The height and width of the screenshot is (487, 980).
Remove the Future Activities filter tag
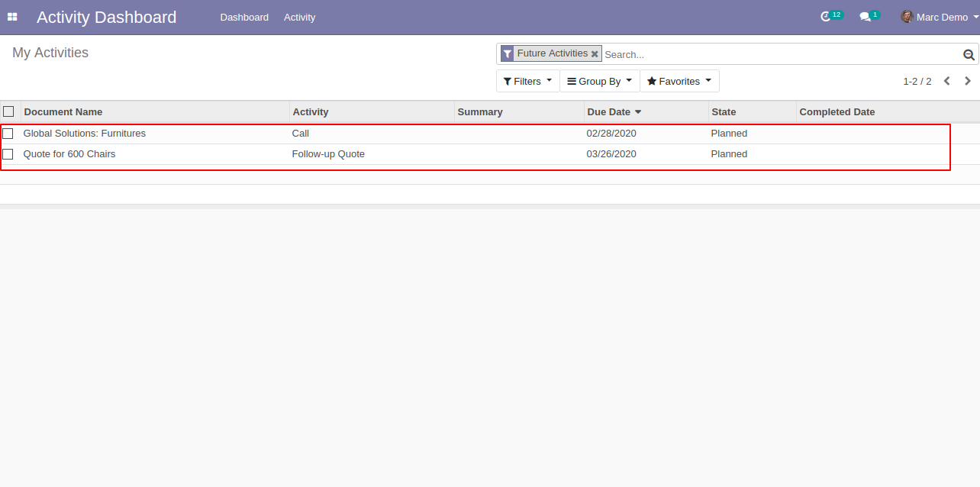pos(595,54)
